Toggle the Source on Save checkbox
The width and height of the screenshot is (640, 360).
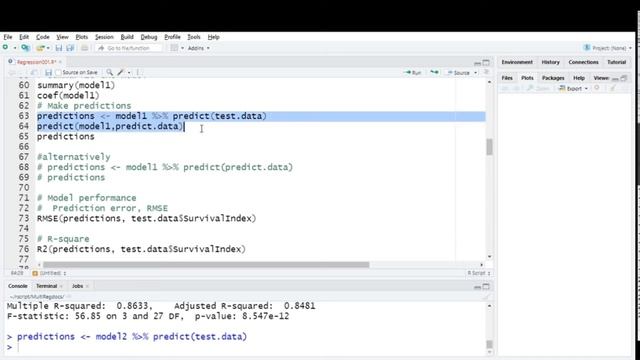(58, 73)
